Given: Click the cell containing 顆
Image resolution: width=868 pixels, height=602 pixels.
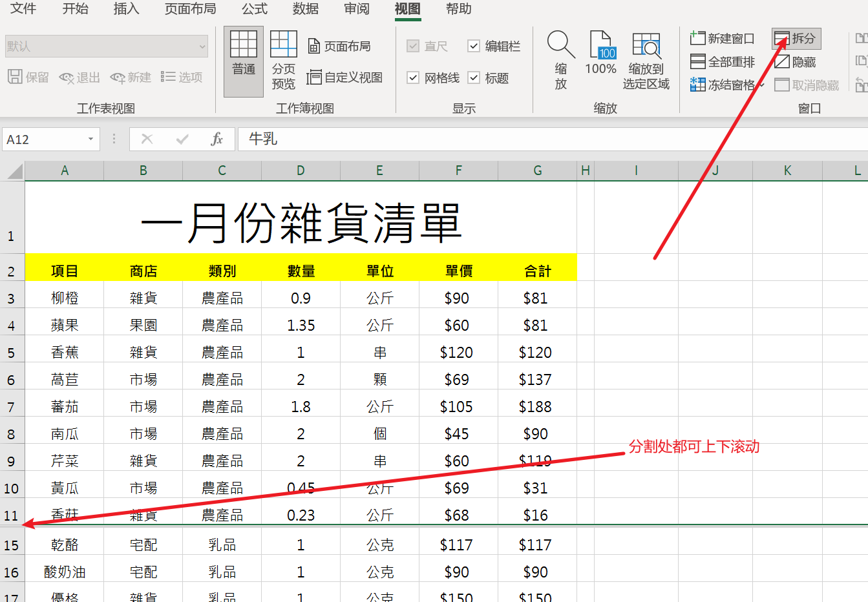Looking at the screenshot, I should tap(379, 377).
